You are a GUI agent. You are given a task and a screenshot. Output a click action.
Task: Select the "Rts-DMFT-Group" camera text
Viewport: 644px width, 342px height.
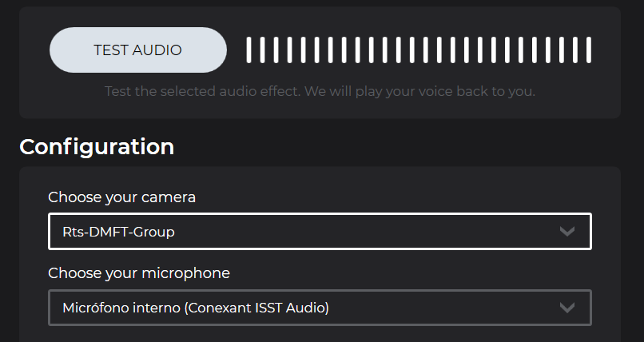click(x=118, y=233)
